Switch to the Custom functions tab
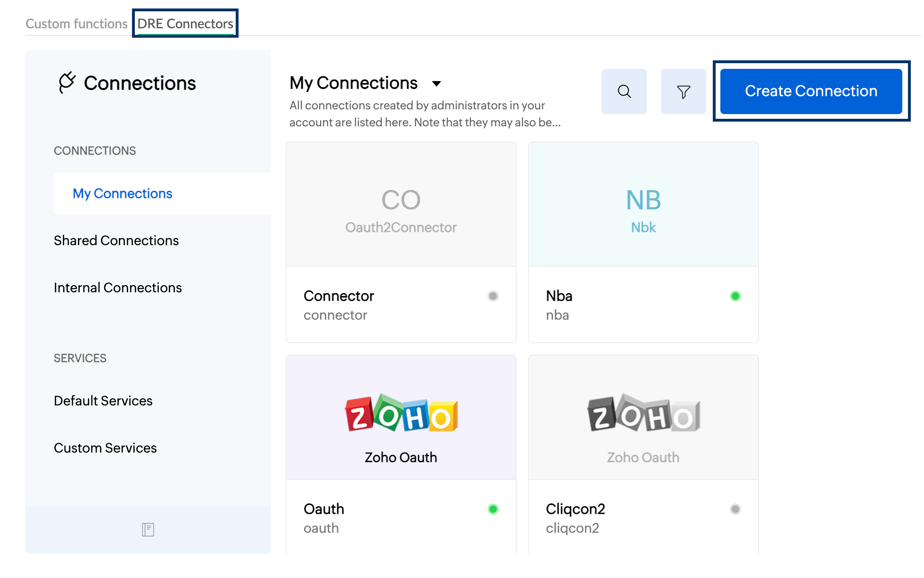This screenshot has width=924, height=578. click(76, 24)
